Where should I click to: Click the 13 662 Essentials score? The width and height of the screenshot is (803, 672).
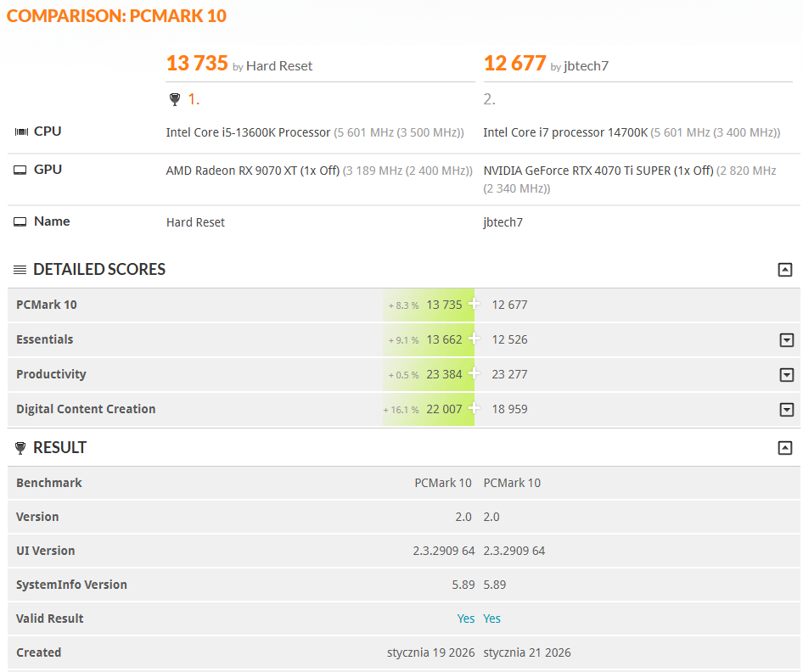point(444,339)
